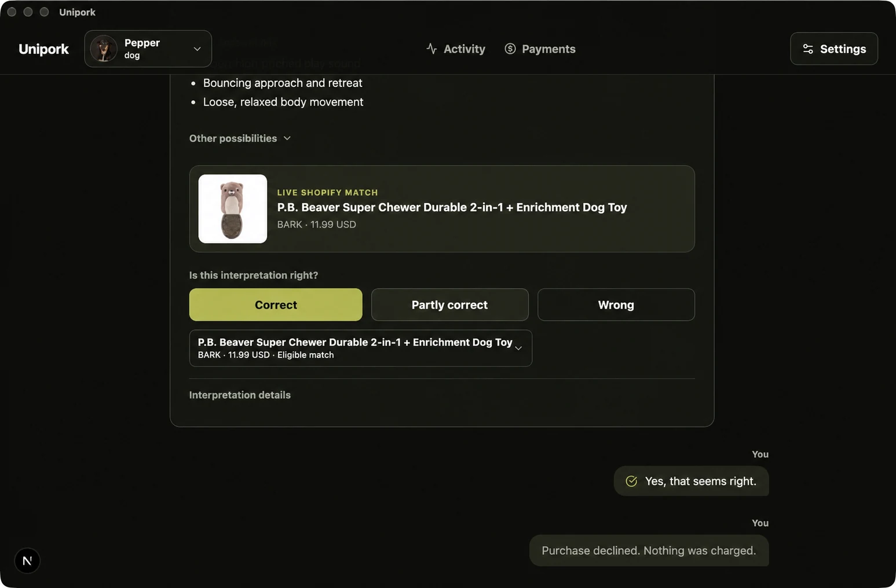Viewport: 896px width, 588px height.
Task: Click the Unipork window title text
Action: (x=77, y=12)
